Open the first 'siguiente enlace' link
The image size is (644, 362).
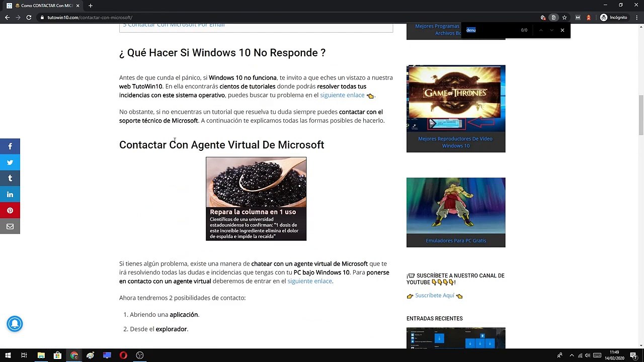click(342, 95)
